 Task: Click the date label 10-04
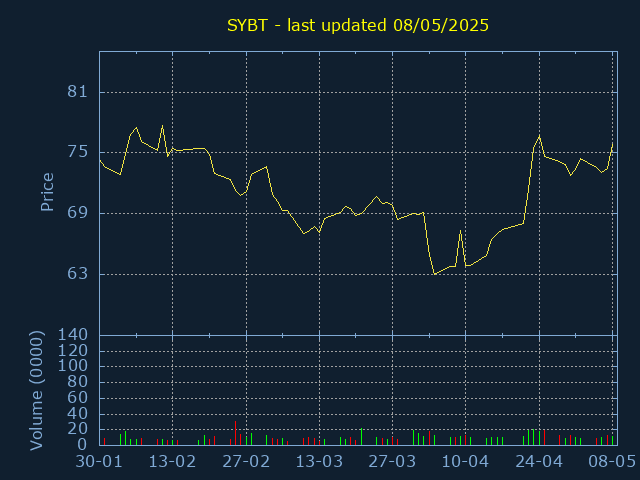tap(466, 462)
